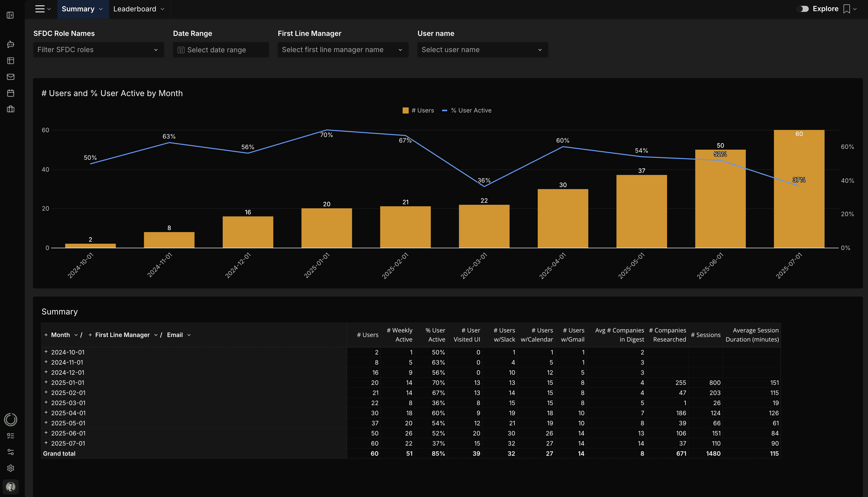Screen dimensions: 868x497
Task: Open the briefcase sidebar icon
Action: pos(11,109)
